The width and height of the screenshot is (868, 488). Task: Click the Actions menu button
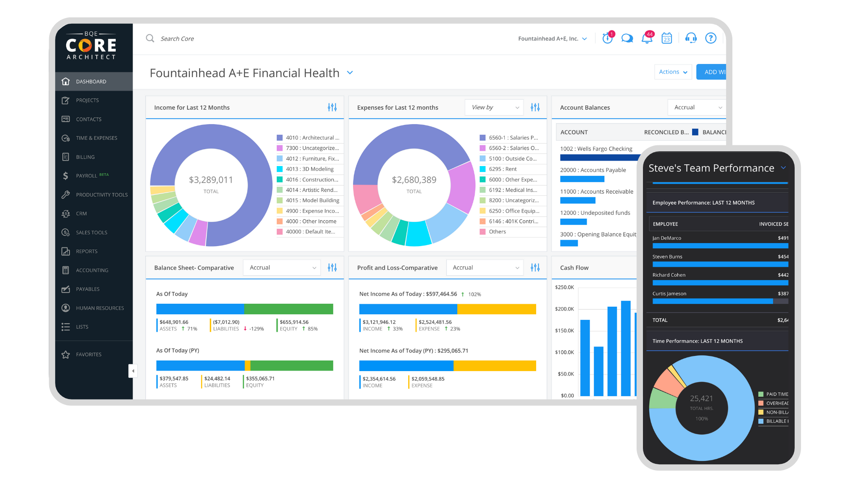coord(672,72)
